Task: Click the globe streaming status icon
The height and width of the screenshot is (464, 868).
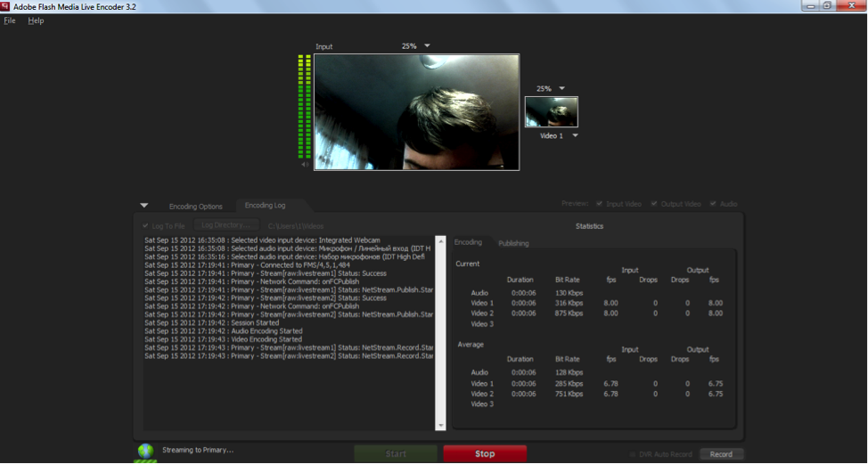Action: 145,452
